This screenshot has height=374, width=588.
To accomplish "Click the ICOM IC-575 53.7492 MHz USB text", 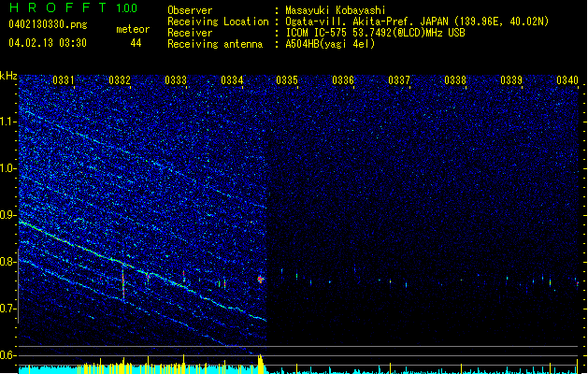I will point(376,33).
